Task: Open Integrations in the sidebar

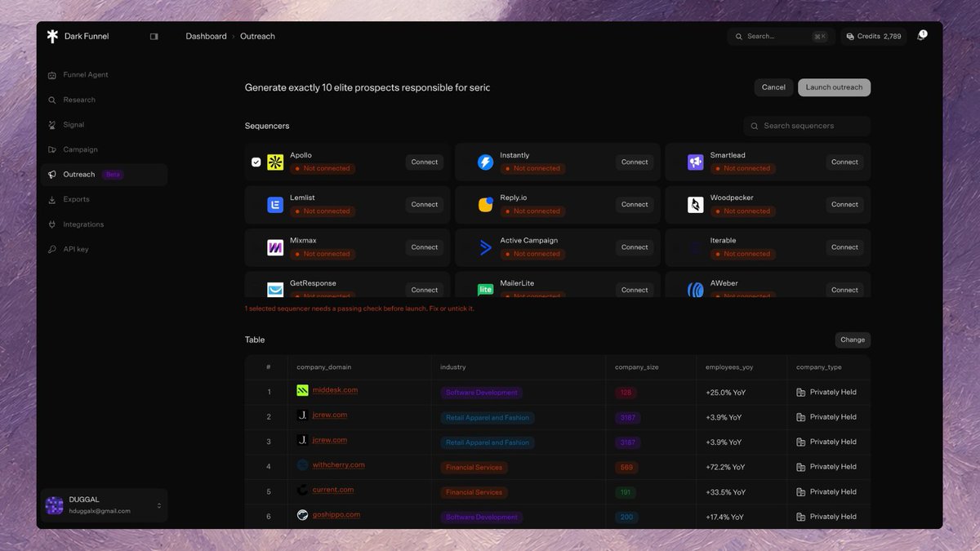Action: 104,224
